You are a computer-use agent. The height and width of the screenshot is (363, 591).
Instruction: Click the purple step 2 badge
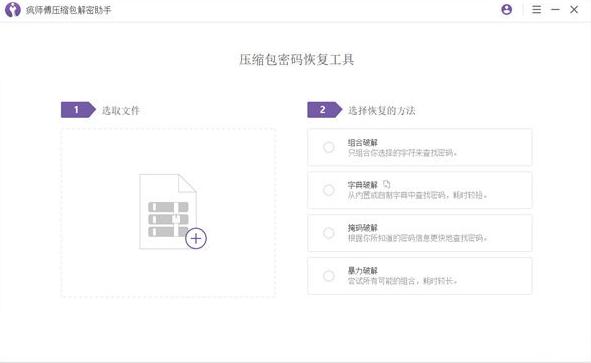pos(325,110)
